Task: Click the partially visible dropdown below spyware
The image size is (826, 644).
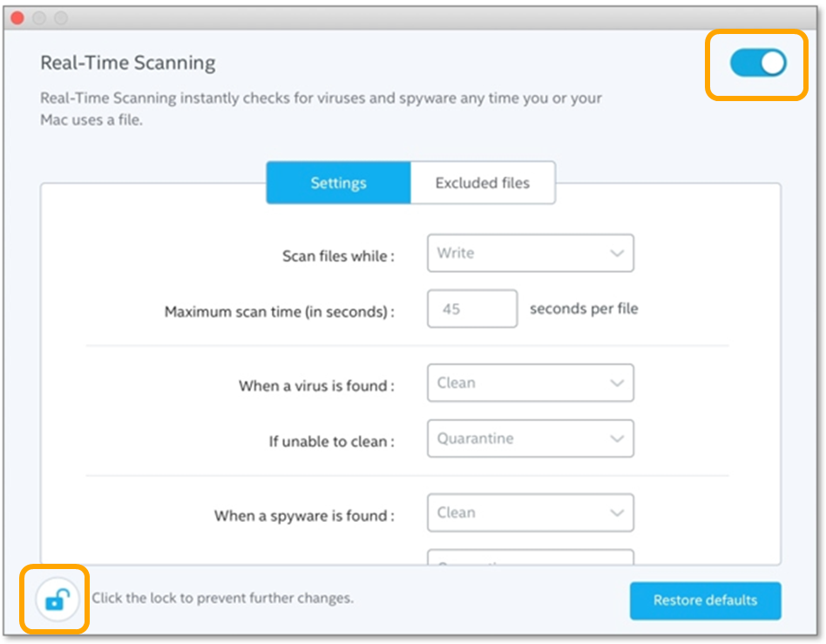Action: tap(530, 558)
